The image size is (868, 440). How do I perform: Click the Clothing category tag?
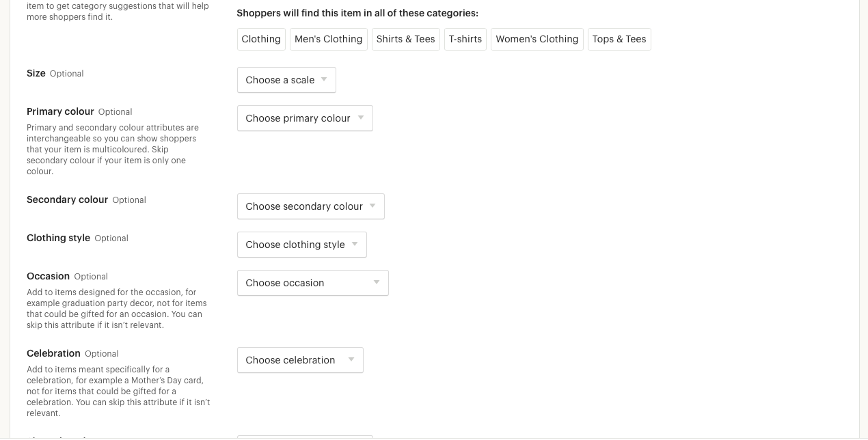tap(261, 39)
